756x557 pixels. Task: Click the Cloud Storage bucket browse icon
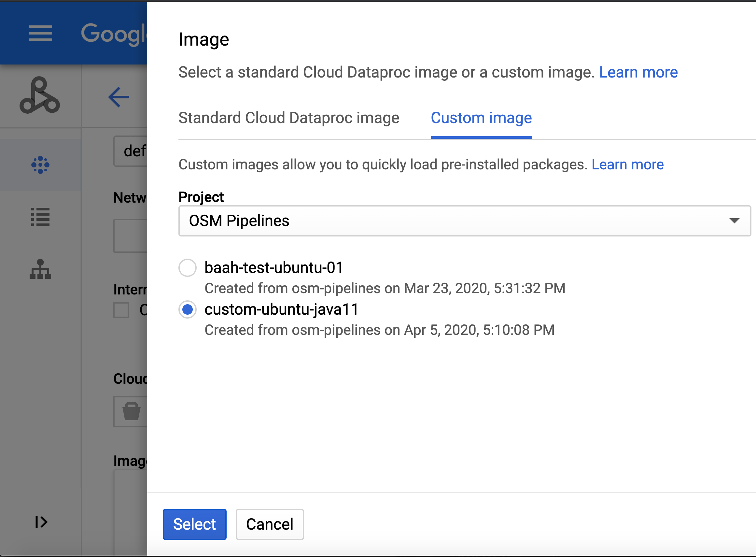pos(132,412)
